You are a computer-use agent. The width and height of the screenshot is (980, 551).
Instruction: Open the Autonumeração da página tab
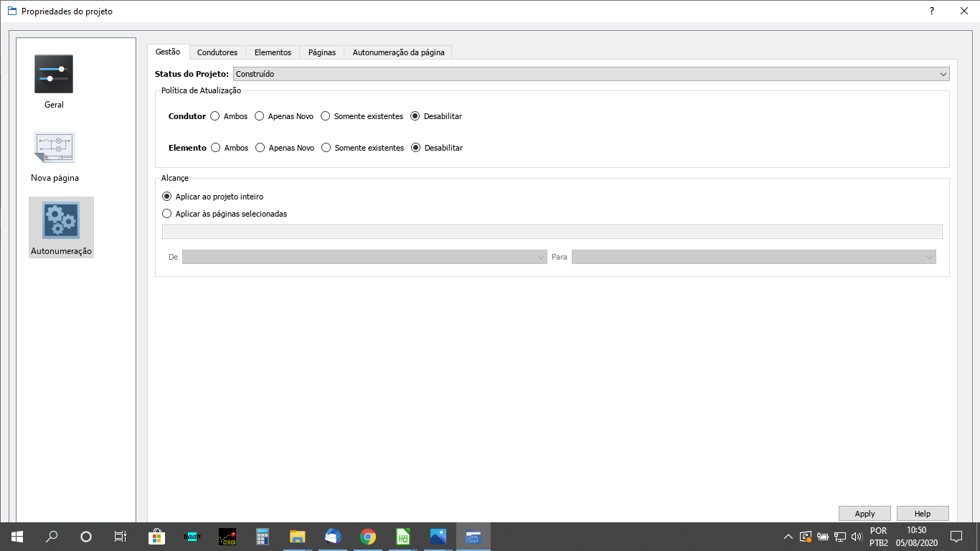click(x=398, y=52)
